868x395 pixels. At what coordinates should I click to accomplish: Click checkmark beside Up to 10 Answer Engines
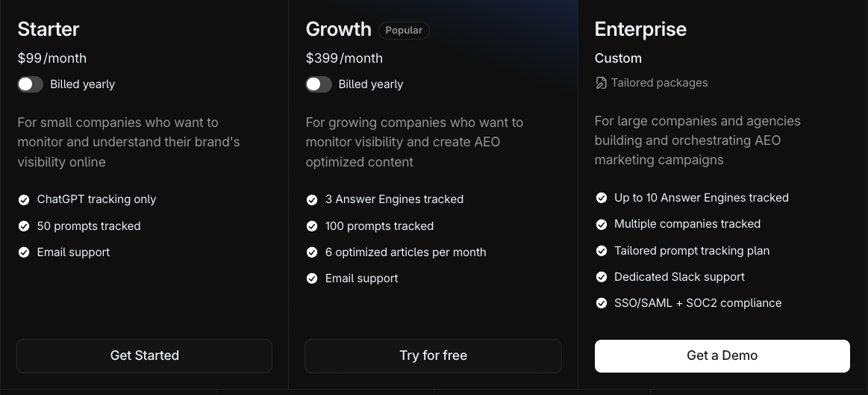click(601, 198)
